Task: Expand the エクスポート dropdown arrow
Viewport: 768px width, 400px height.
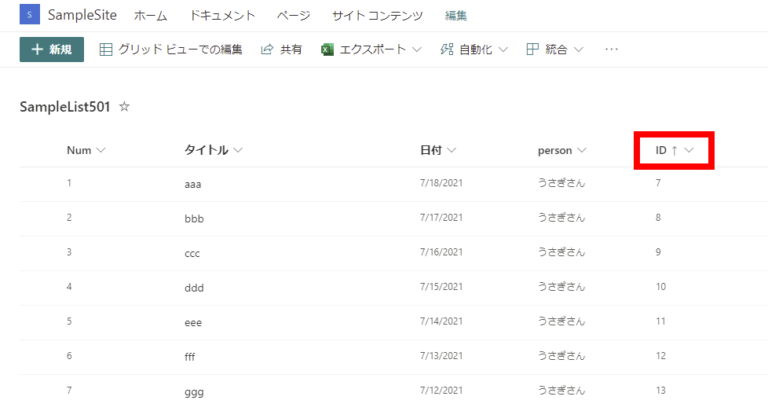Action: (x=416, y=49)
